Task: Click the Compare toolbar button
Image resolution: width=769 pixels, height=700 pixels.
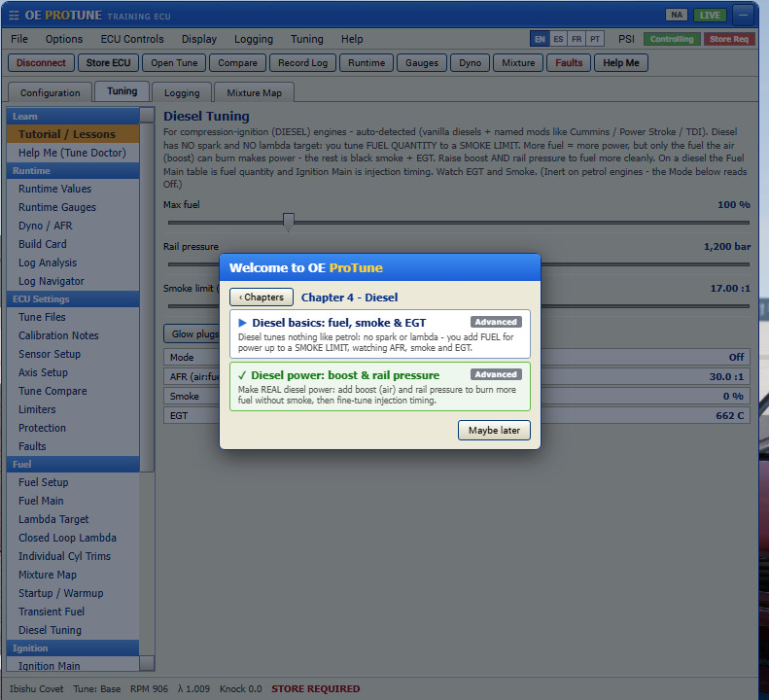Action: point(237,63)
